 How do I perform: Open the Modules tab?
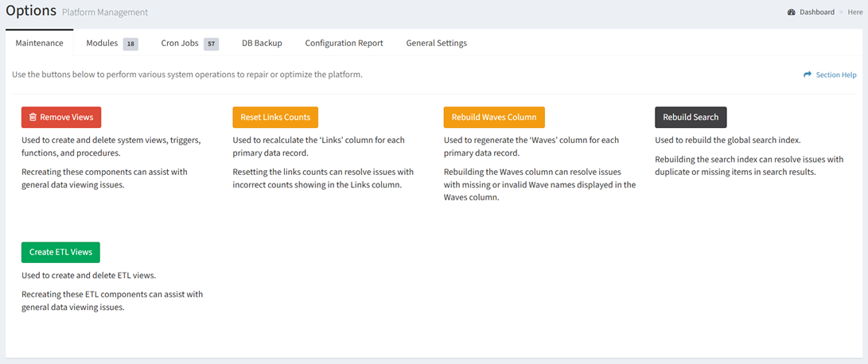tap(102, 43)
